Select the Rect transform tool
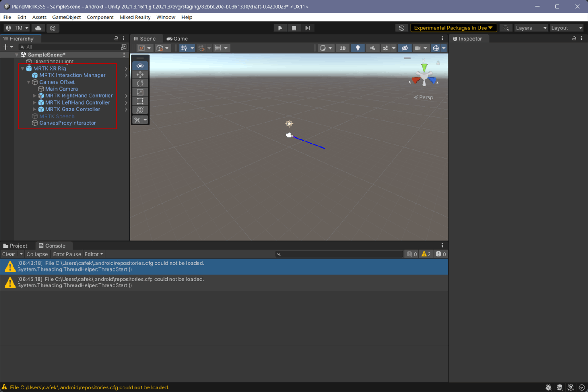Screen dimensions: 588x392 pyautogui.click(x=140, y=101)
